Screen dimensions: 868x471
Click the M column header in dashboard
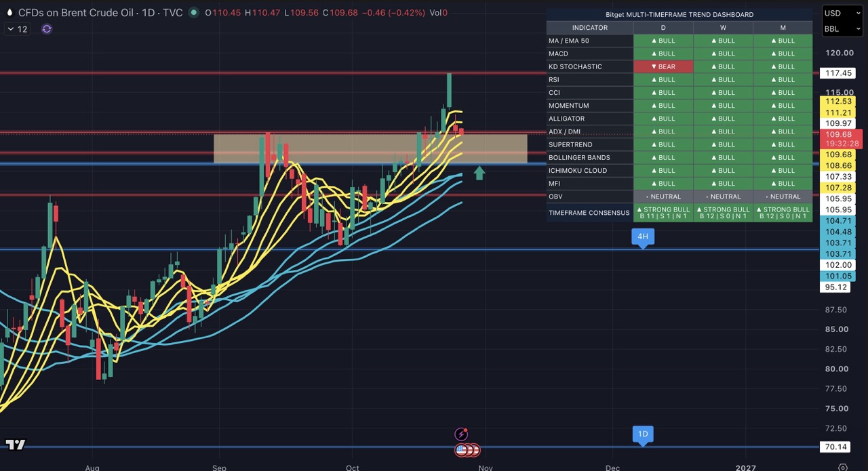(783, 28)
